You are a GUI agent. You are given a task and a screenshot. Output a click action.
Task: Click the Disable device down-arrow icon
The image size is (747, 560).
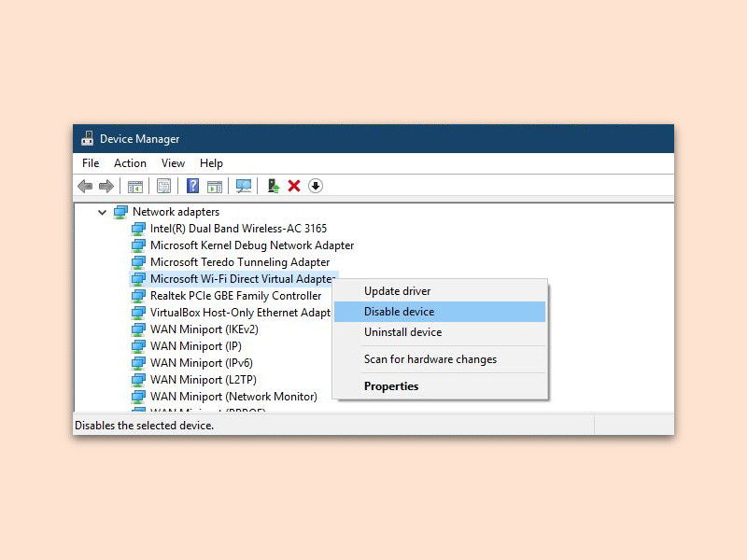pos(316,186)
